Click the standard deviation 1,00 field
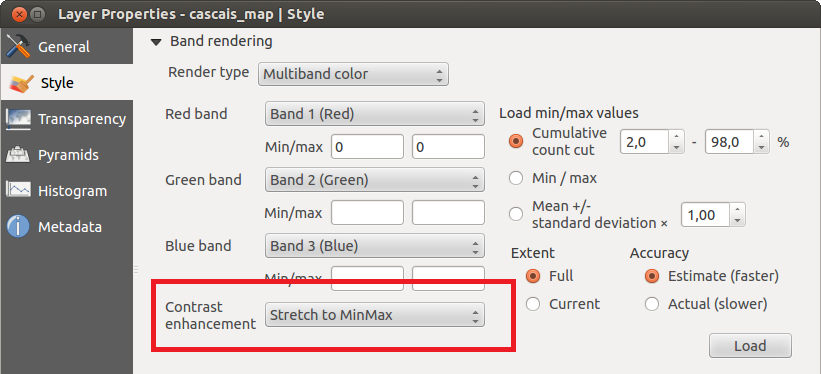This screenshot has height=374, width=821. tap(705, 215)
